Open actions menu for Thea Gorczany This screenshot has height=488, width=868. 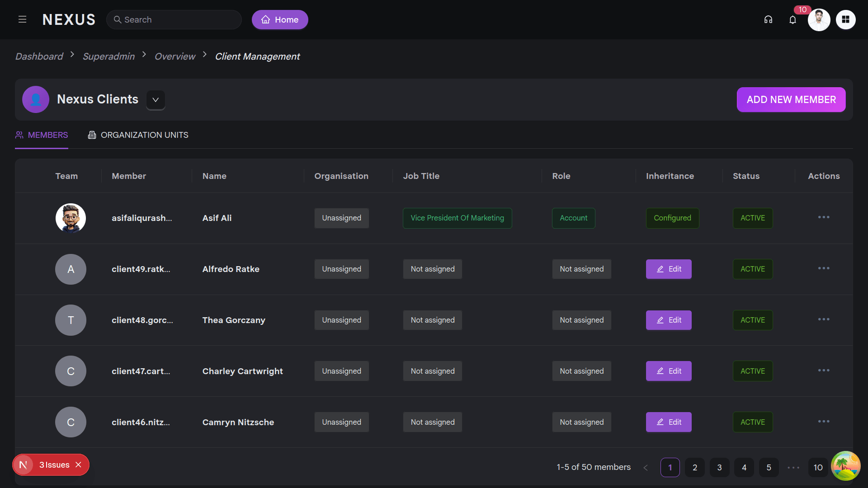pyautogui.click(x=824, y=319)
